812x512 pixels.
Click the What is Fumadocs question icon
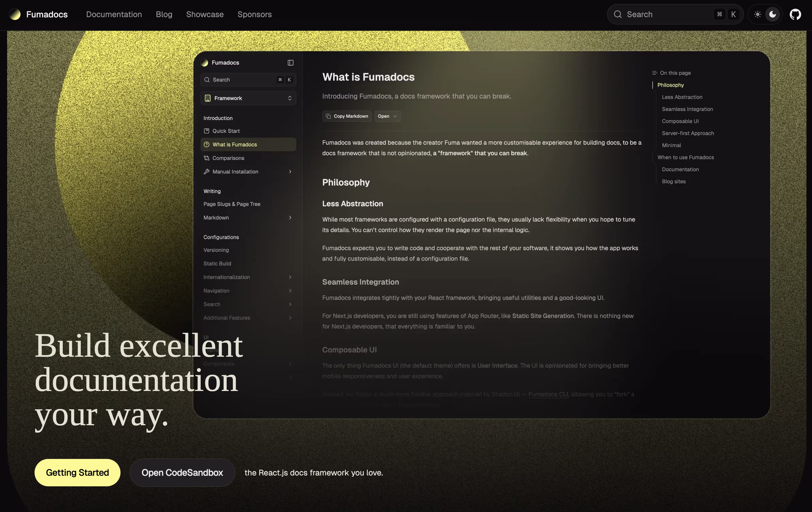point(206,144)
